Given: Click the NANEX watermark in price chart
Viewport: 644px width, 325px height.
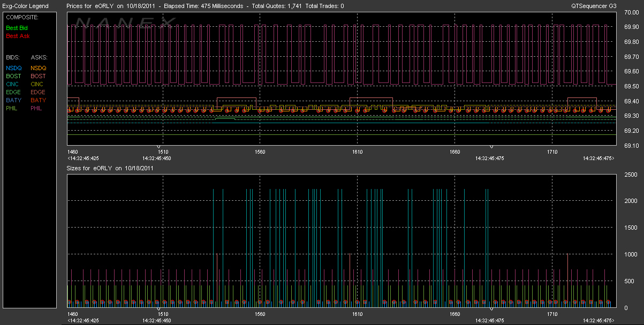Looking at the screenshot, I should pyautogui.click(x=124, y=22).
